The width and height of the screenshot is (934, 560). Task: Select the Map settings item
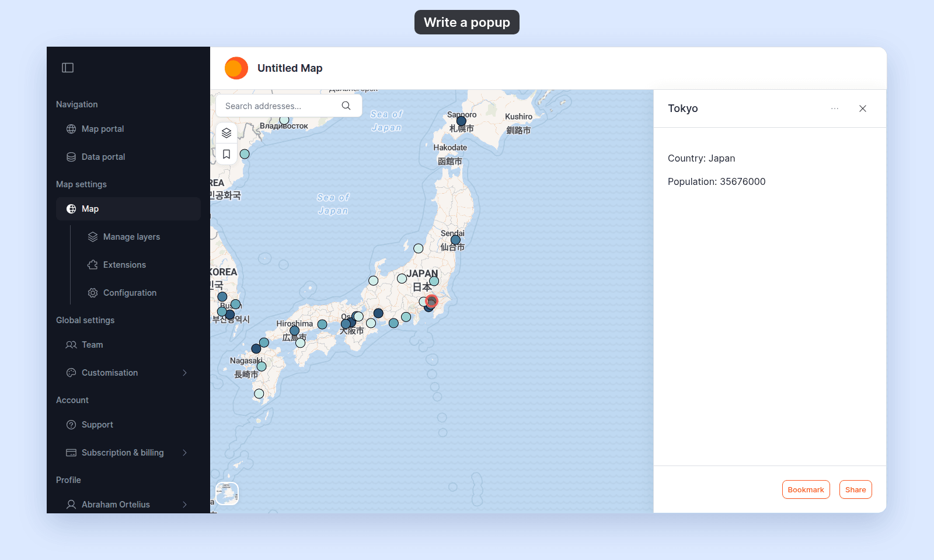128,209
